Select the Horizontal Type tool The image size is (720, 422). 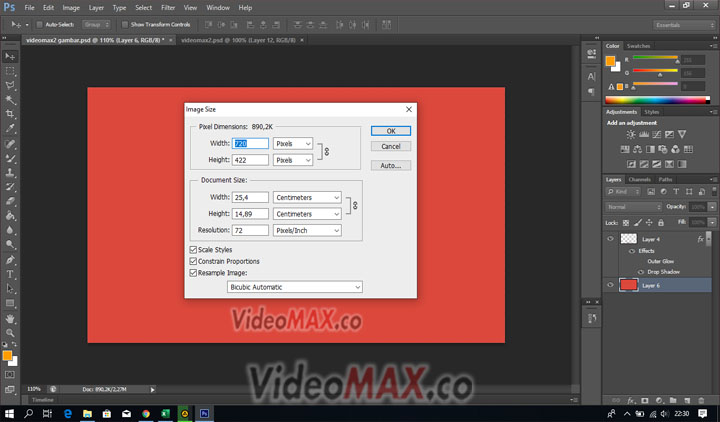click(x=10, y=275)
